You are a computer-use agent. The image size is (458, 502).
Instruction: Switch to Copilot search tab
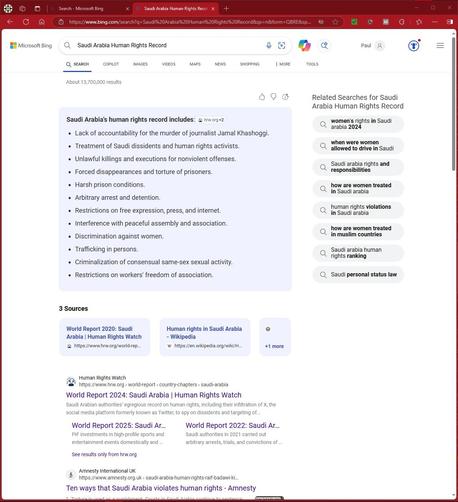tap(111, 64)
